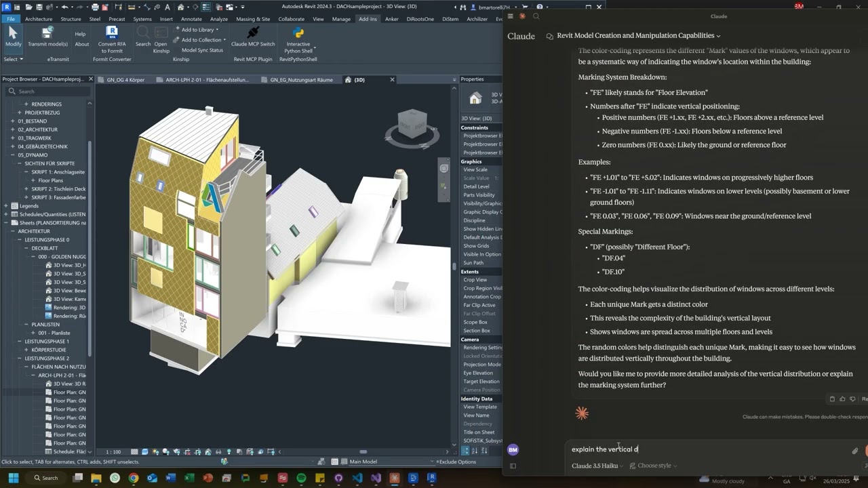
Task: Select Rendering: 3D tree item
Action: pos(65,308)
